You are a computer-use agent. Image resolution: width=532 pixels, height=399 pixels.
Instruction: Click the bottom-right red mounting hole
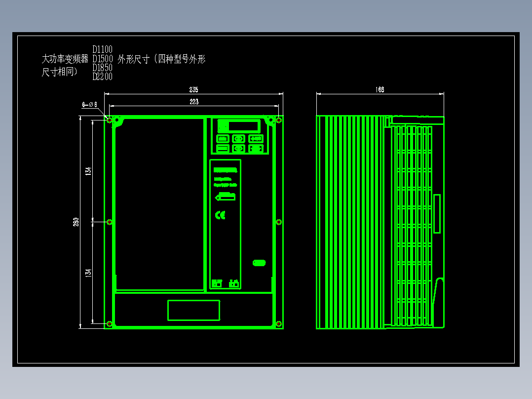pyautogui.click(x=278, y=324)
